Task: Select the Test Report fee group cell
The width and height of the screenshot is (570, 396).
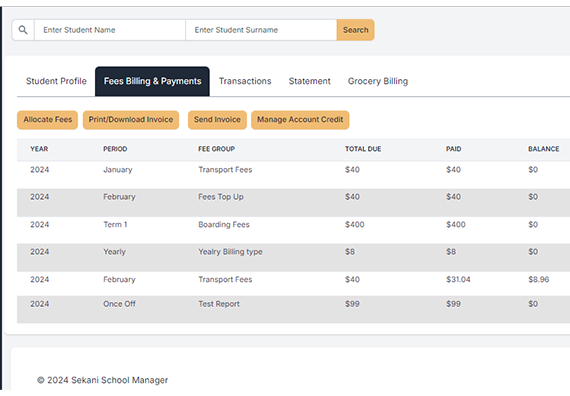Action: coord(219,304)
